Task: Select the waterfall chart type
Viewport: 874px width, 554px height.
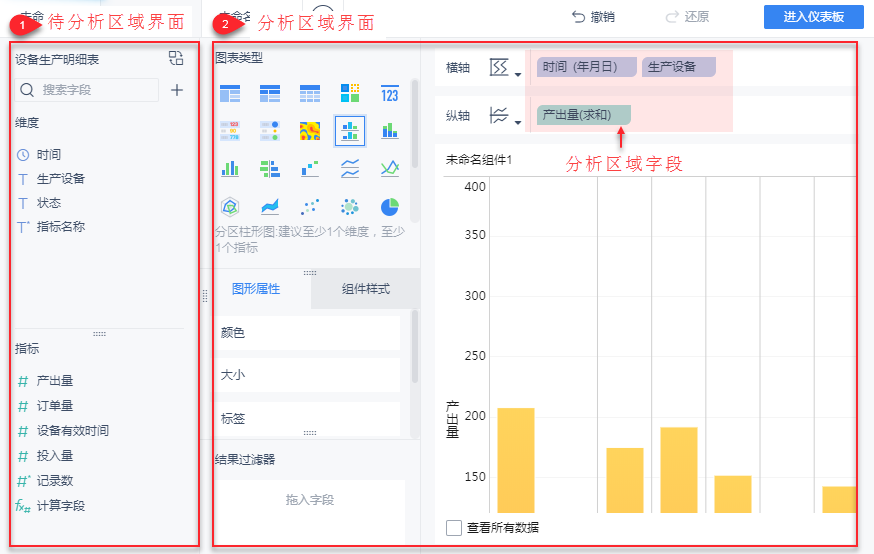Action: 310,168
